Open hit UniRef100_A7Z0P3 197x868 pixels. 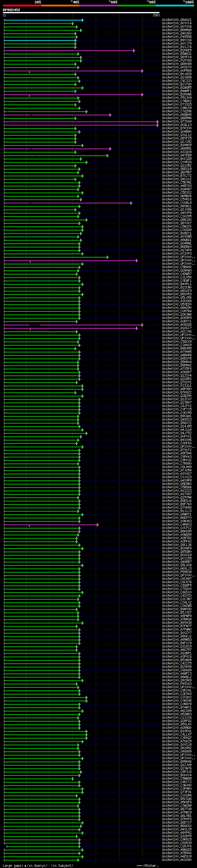click(176, 254)
